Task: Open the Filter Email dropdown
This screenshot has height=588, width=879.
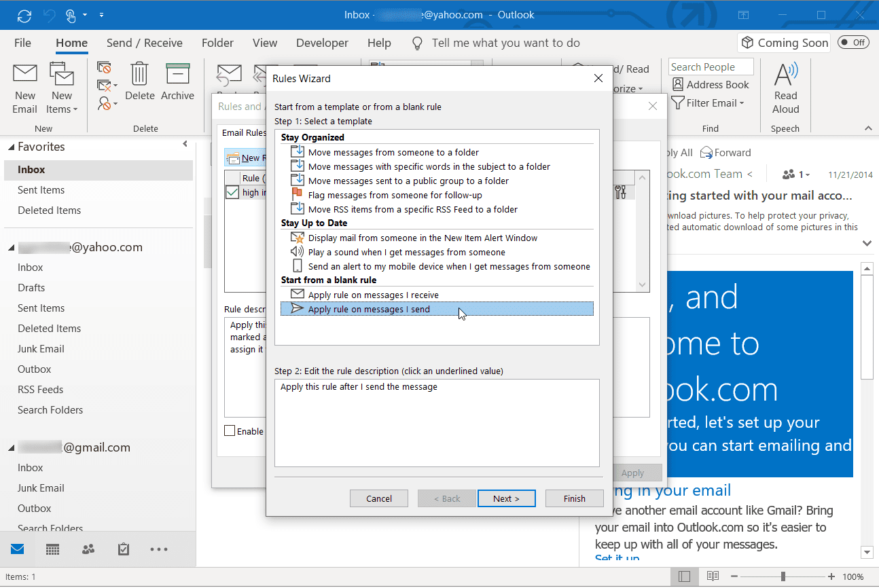Action: coord(708,103)
